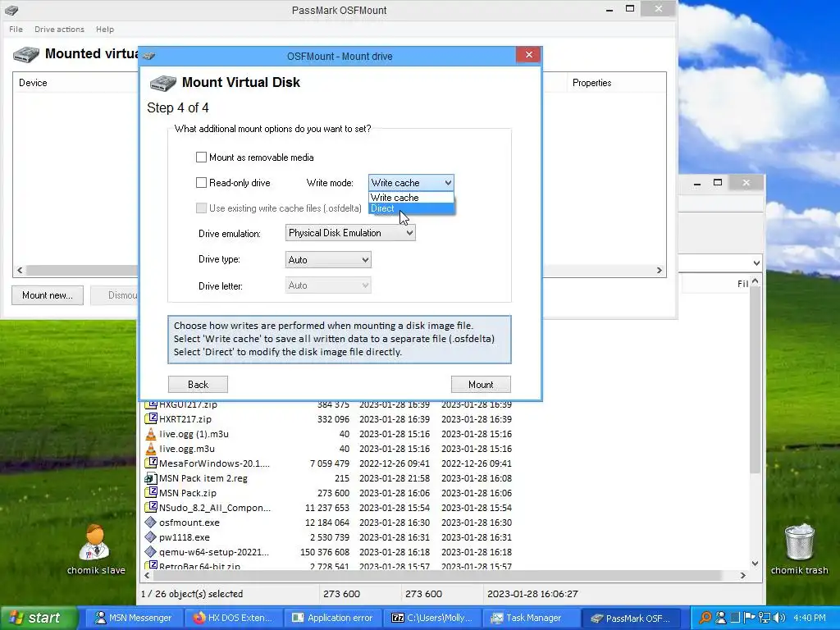
Task: Select the osfmount.exe file name
Action: (189, 523)
